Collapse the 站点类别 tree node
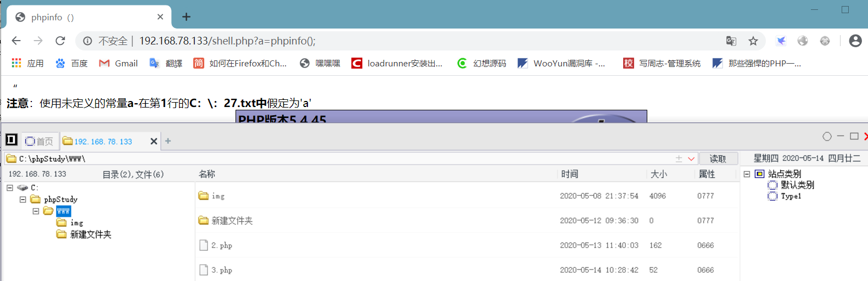The width and height of the screenshot is (868, 281). pyautogui.click(x=747, y=174)
